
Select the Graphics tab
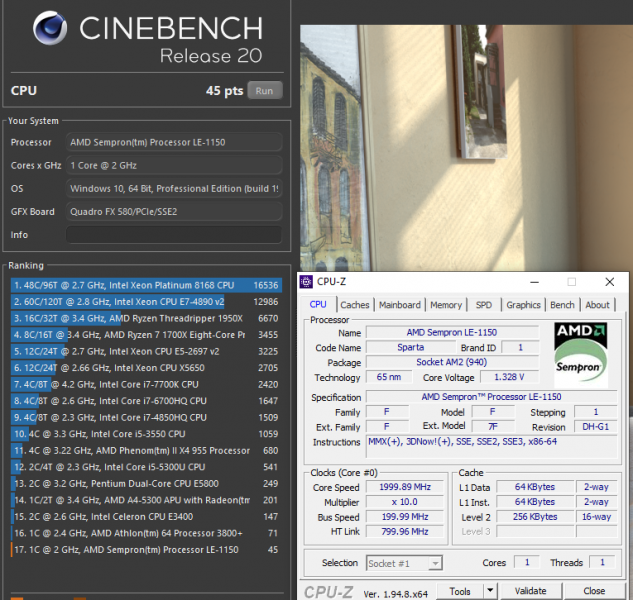pos(523,305)
